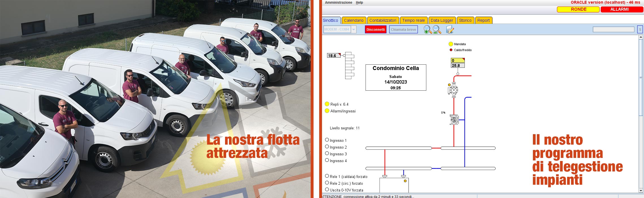Click the yellow Allarmi/ingressi status indicator
Viewport: 644px width, 198px height.
(327, 111)
